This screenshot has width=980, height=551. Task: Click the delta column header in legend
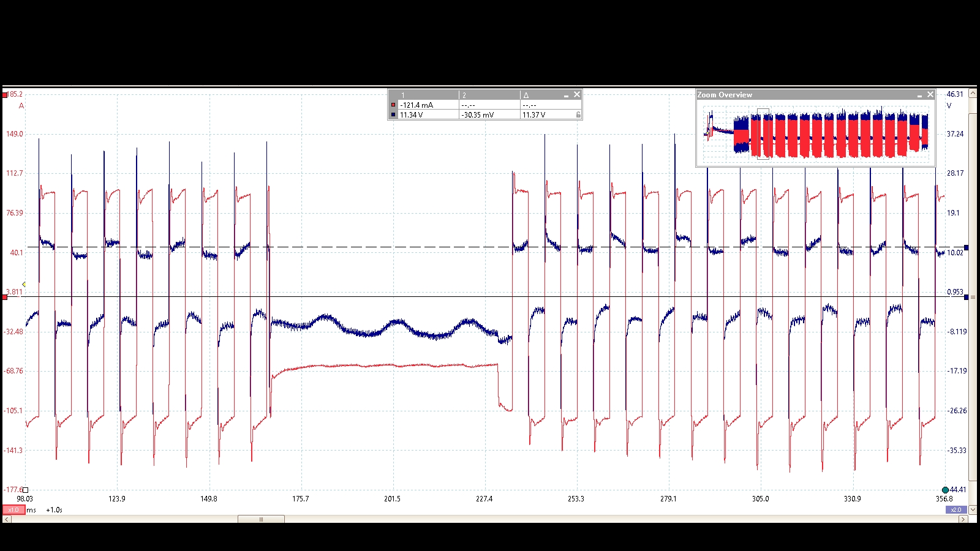526,95
